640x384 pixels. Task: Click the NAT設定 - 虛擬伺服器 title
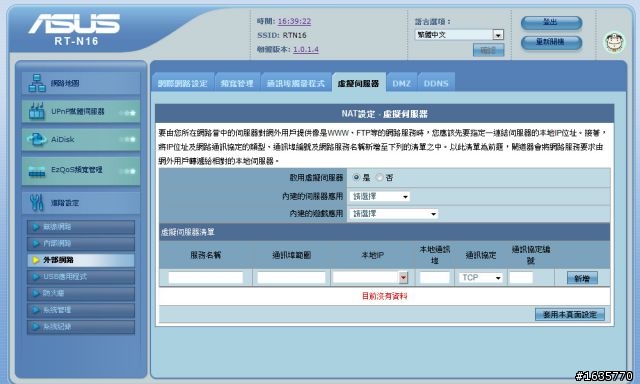(x=384, y=114)
